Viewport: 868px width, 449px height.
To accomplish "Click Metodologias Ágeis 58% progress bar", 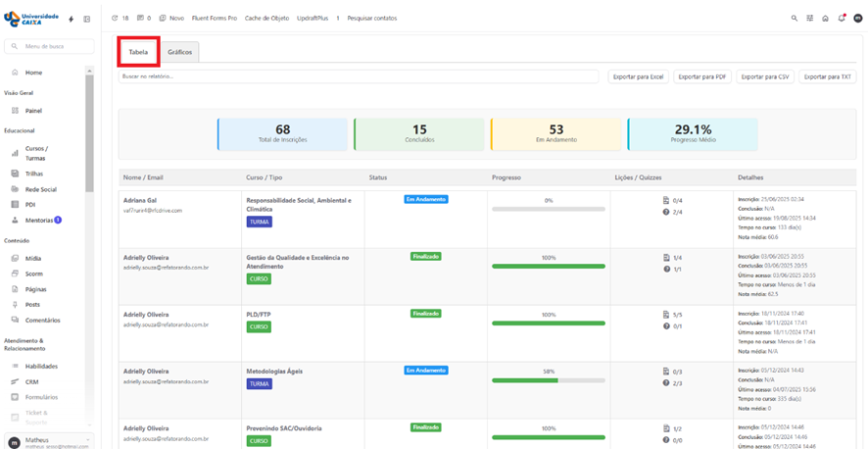I will tap(549, 380).
